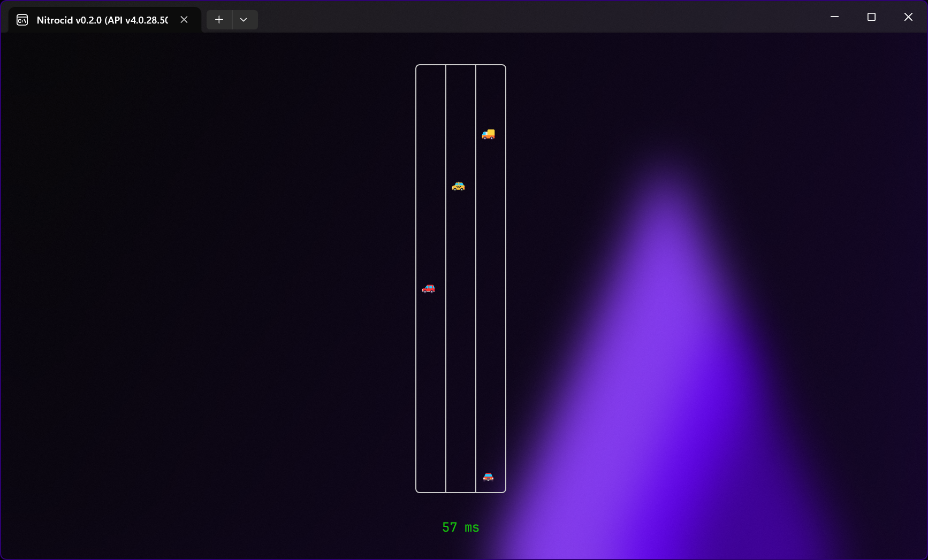Open a new terminal tab with the plus button

coord(219,20)
